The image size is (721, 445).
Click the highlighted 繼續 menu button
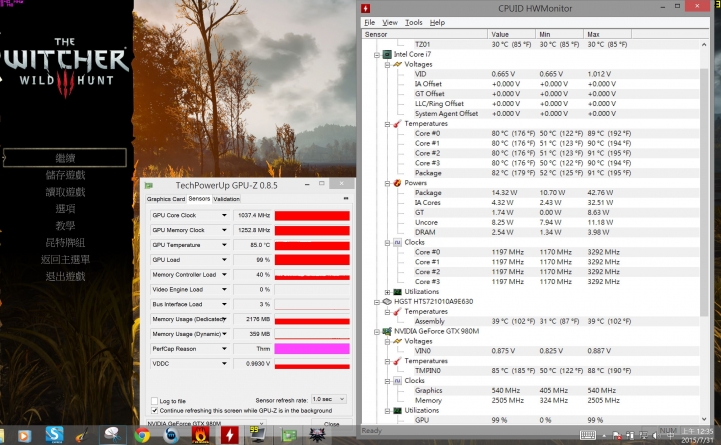pos(65,158)
